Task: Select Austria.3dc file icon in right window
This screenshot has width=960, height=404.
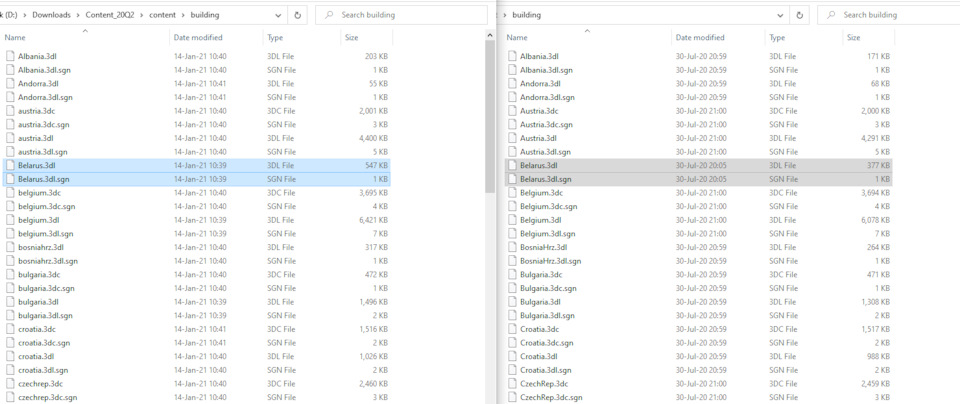Action: click(x=512, y=111)
